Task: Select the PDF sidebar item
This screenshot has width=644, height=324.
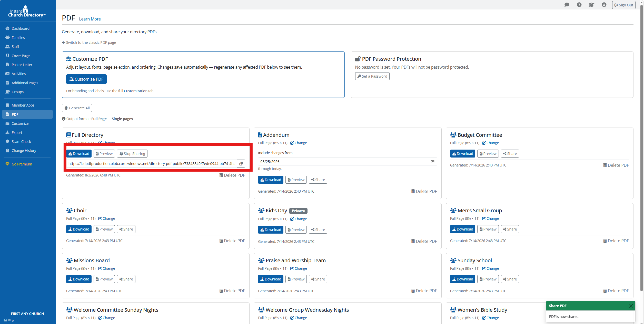Action: pyautogui.click(x=27, y=114)
